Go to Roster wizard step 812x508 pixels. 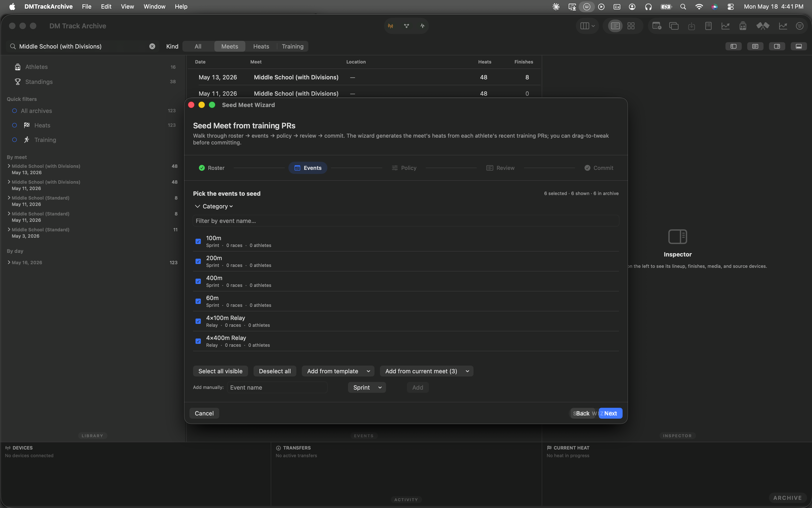(211, 168)
